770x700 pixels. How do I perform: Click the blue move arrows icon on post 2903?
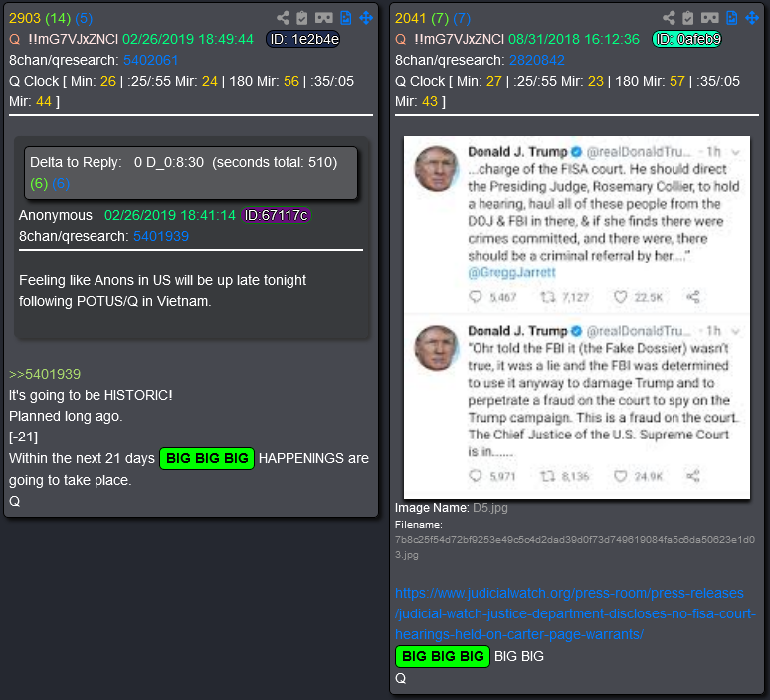[x=366, y=18]
